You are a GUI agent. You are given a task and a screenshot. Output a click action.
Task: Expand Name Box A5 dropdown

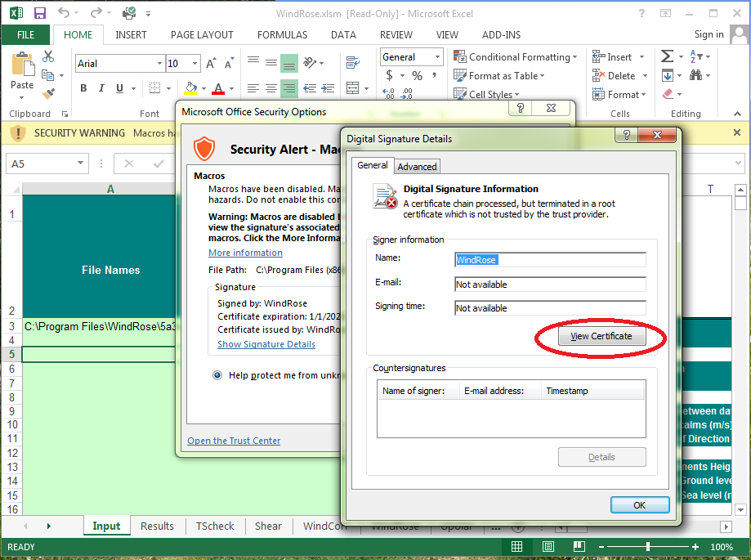[80, 164]
